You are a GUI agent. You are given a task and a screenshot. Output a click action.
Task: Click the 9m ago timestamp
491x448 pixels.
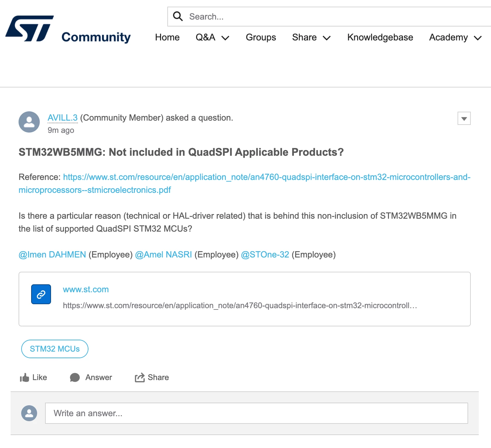[61, 130]
